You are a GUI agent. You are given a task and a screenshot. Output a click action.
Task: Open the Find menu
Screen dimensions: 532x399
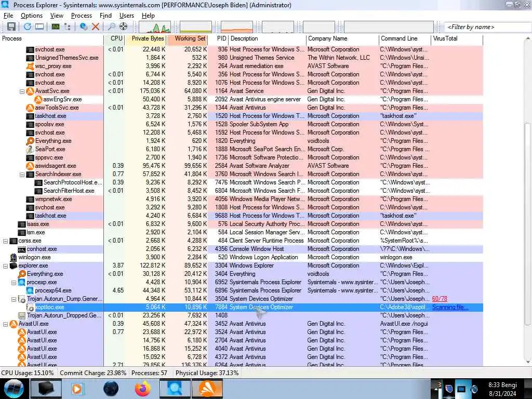[x=105, y=16]
